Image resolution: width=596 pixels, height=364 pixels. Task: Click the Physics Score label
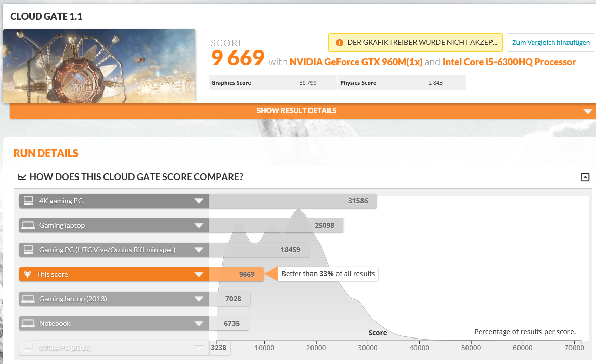click(358, 83)
